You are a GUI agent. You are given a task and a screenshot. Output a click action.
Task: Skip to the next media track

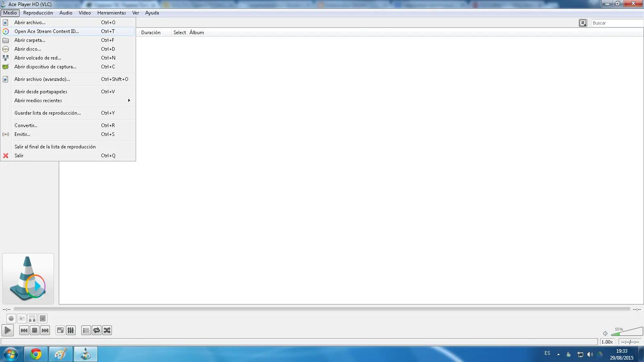click(x=45, y=330)
